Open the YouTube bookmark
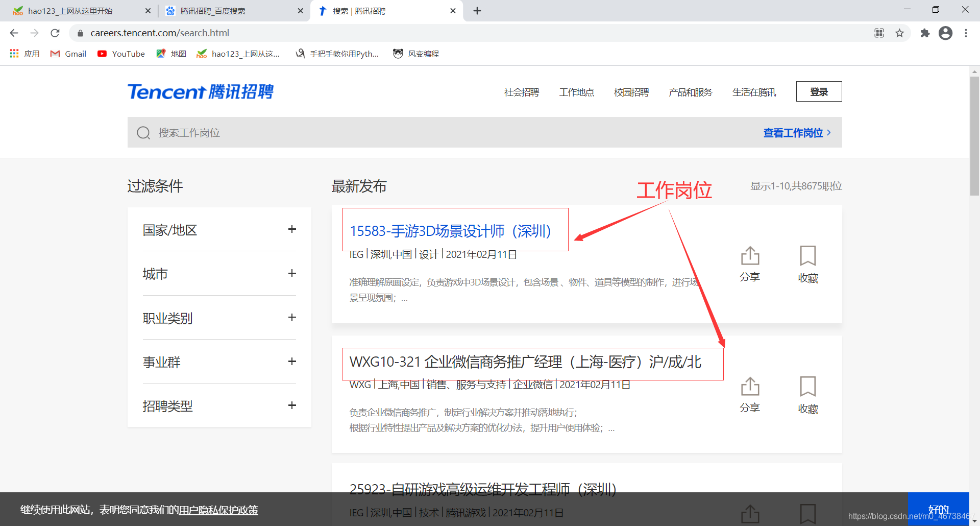The image size is (980, 526). 121,54
